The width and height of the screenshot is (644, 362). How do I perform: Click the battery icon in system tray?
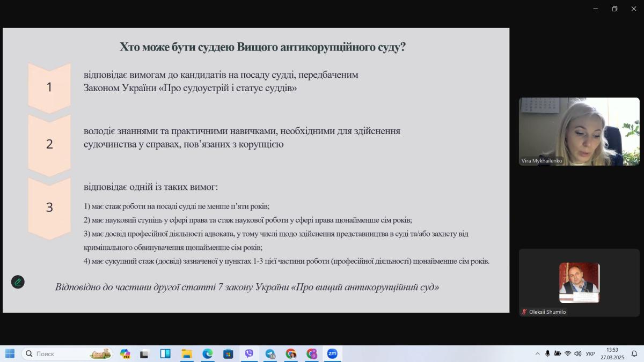click(558, 353)
